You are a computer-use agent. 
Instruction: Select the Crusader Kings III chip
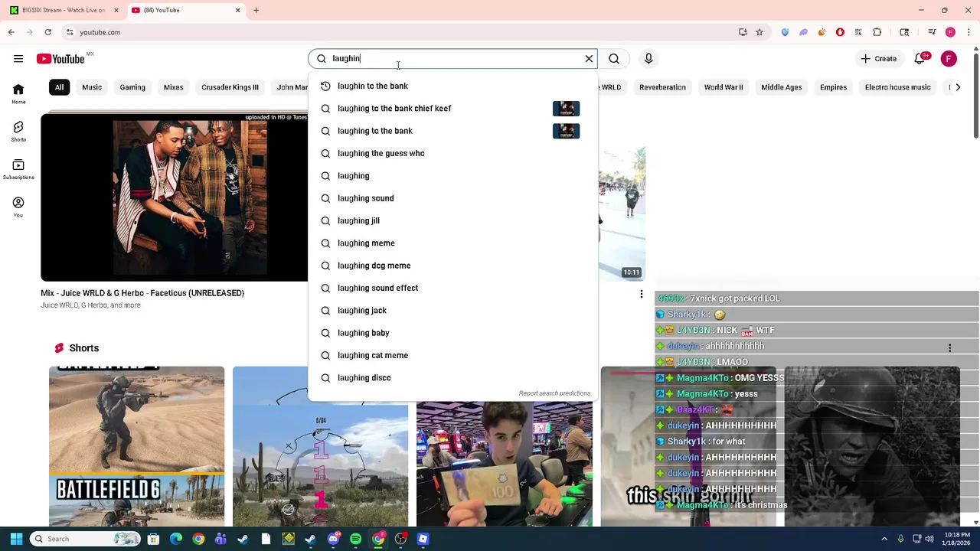tap(230, 87)
